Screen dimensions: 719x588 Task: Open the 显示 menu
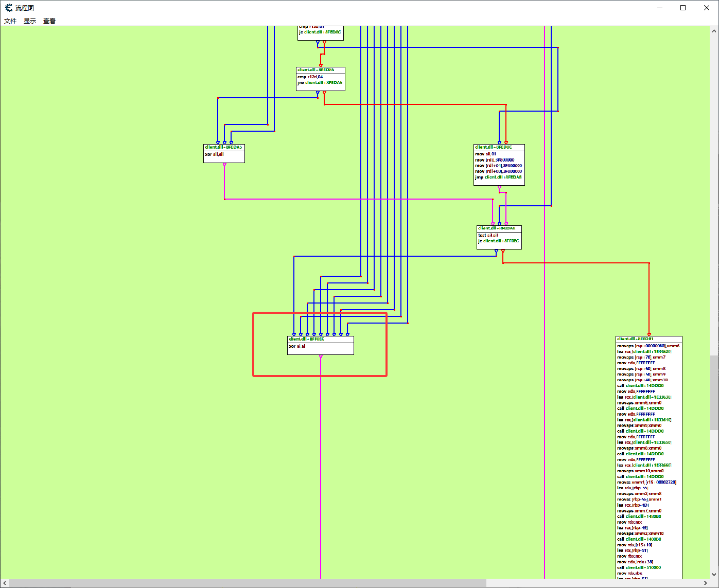coord(30,21)
